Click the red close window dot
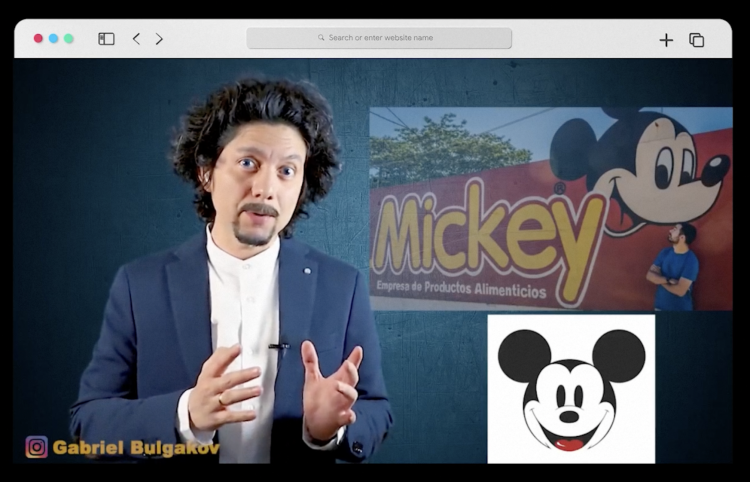This screenshot has width=750, height=482. (38, 38)
